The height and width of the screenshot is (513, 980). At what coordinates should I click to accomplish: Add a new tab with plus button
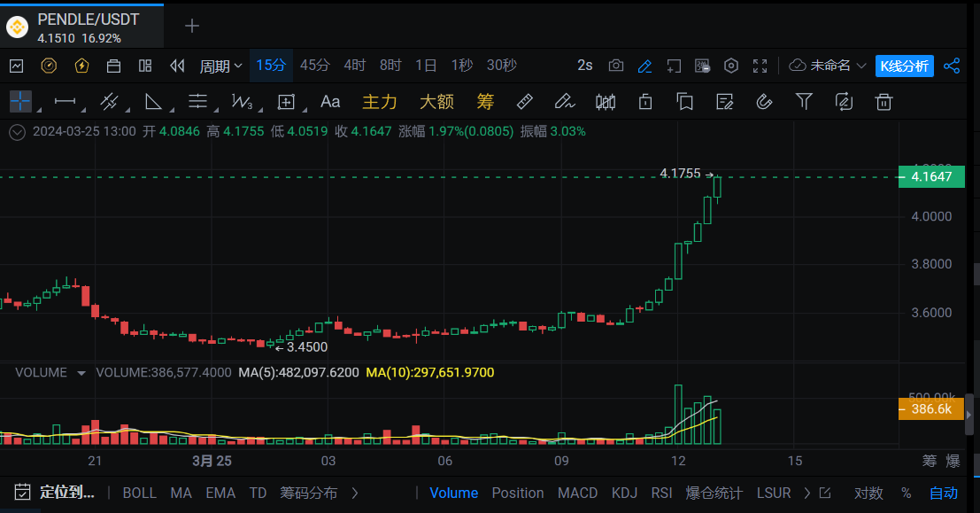point(192,26)
